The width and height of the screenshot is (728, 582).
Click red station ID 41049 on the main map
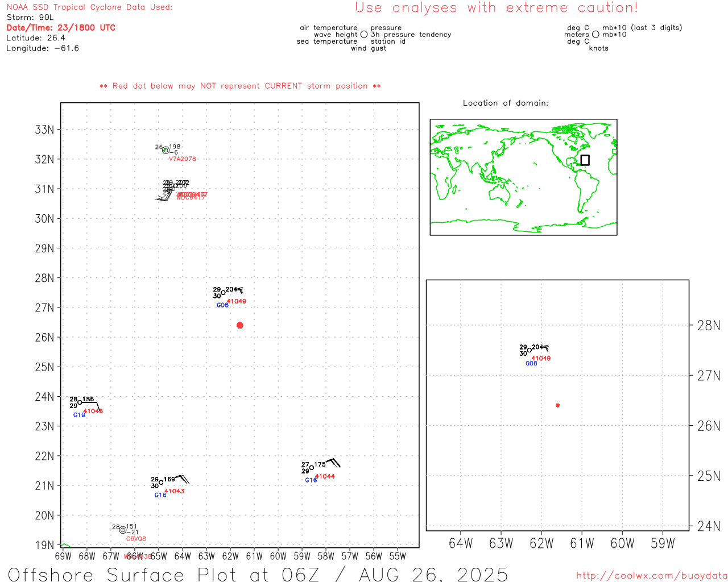pos(237,302)
